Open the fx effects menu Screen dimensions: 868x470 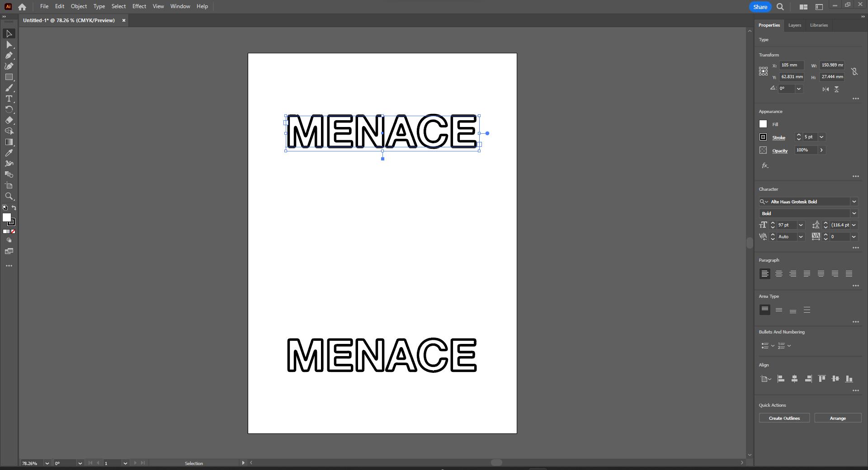pyautogui.click(x=764, y=165)
